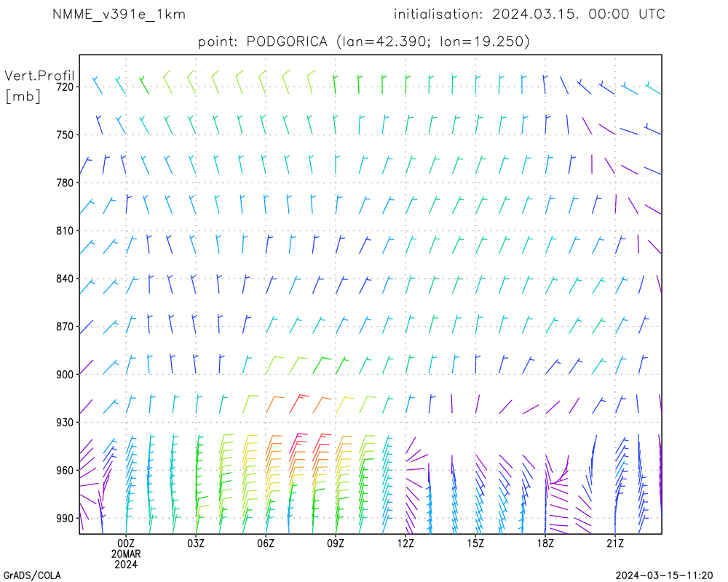Click the 18Z time axis label
Image resolution: width=728 pixels, height=582 pixels.
(545, 543)
